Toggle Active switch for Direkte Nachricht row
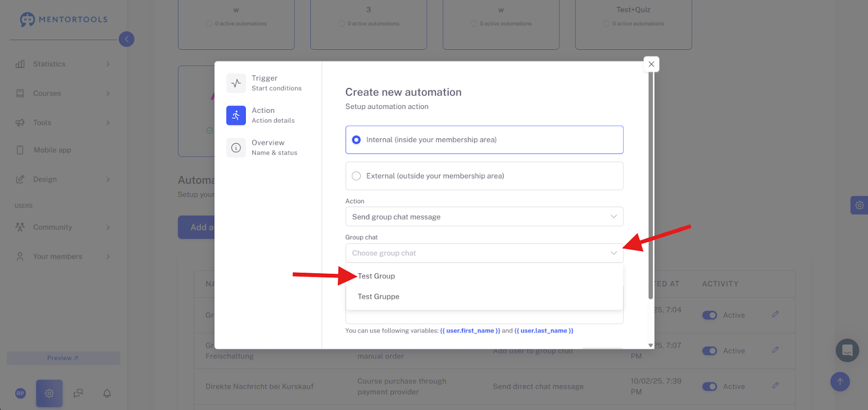 (x=710, y=387)
